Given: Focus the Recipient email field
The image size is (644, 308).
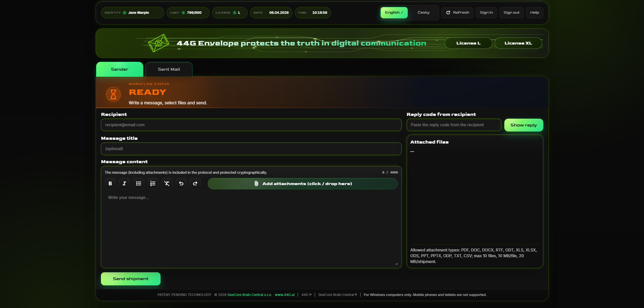Looking at the screenshot, I should point(251,125).
